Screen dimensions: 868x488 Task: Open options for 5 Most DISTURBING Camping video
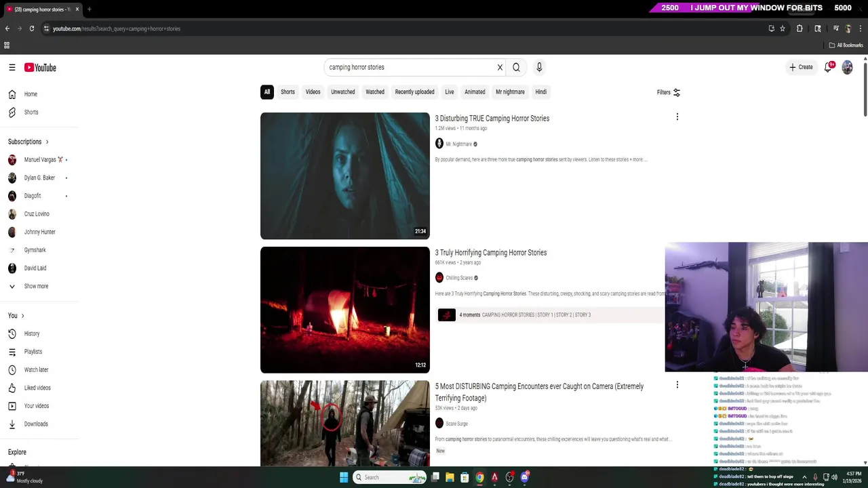[x=677, y=384]
